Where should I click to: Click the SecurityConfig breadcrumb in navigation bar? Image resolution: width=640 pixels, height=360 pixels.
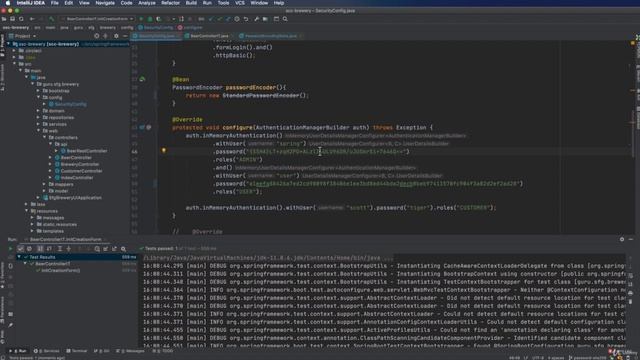point(156,27)
